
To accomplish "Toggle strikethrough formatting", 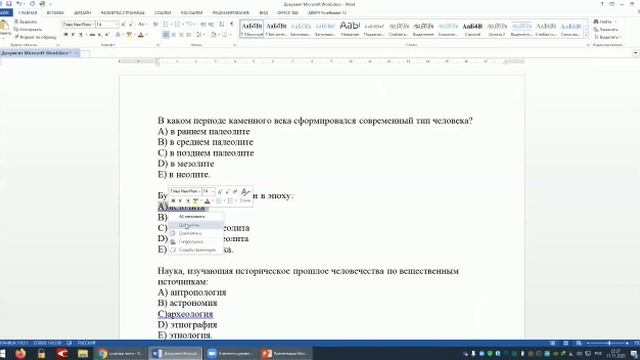I will [x=92, y=35].
